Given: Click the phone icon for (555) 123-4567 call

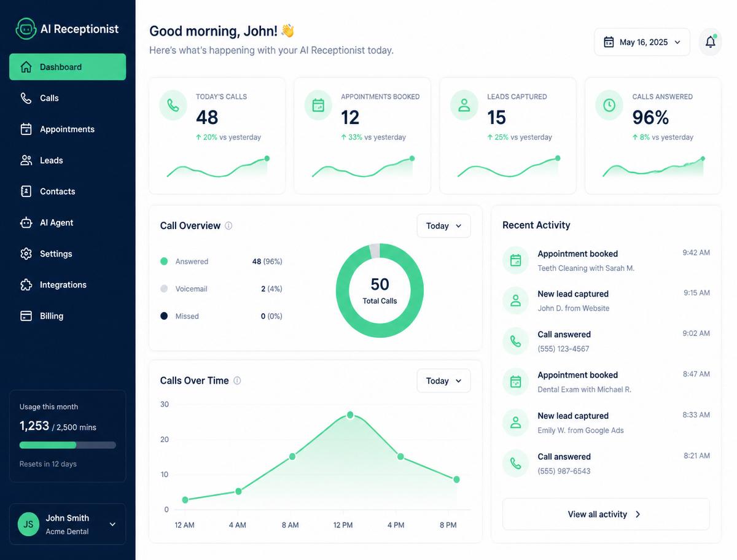Looking at the screenshot, I should click(x=515, y=341).
